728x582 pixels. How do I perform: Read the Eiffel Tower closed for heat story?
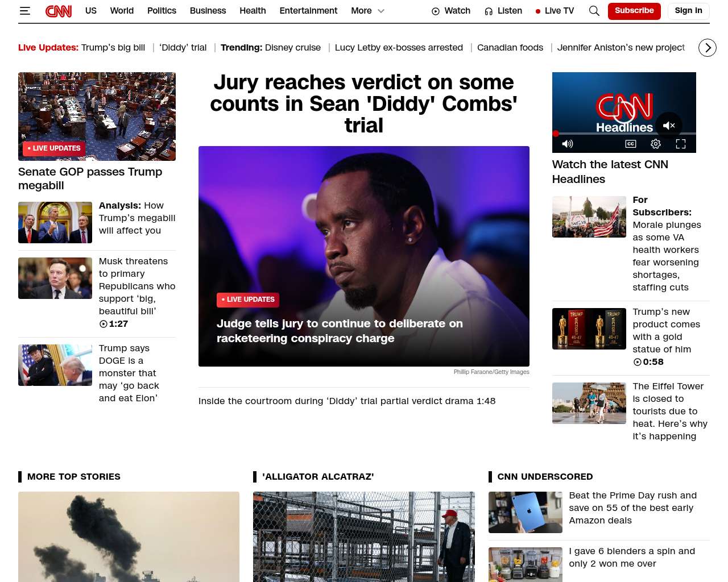671,411
